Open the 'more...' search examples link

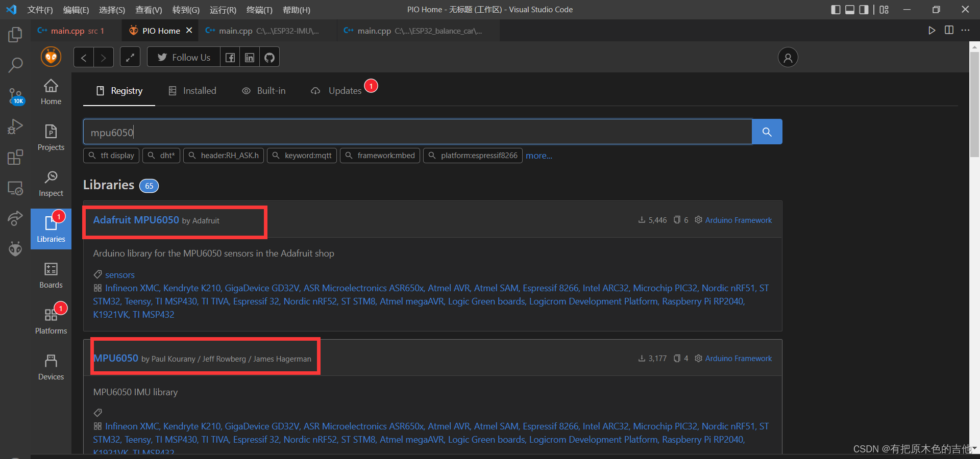coord(539,156)
